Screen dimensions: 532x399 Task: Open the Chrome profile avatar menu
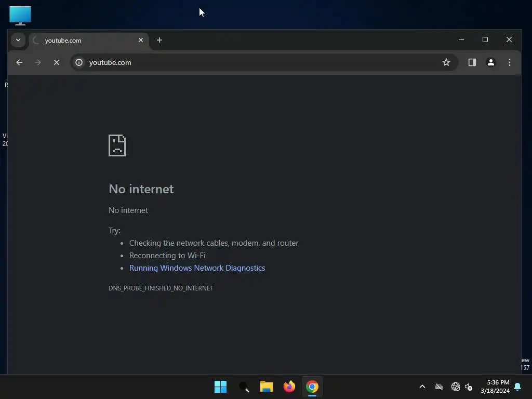(490, 62)
